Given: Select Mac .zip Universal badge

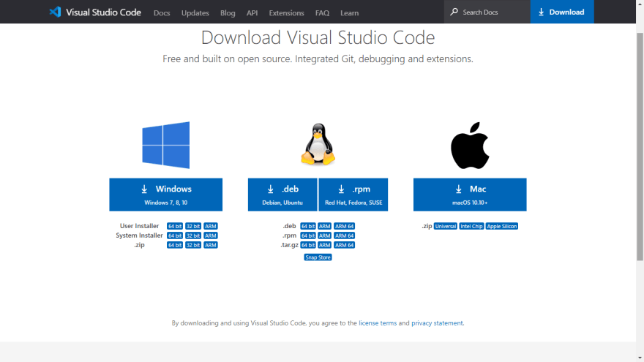Looking at the screenshot, I should [x=446, y=226].
